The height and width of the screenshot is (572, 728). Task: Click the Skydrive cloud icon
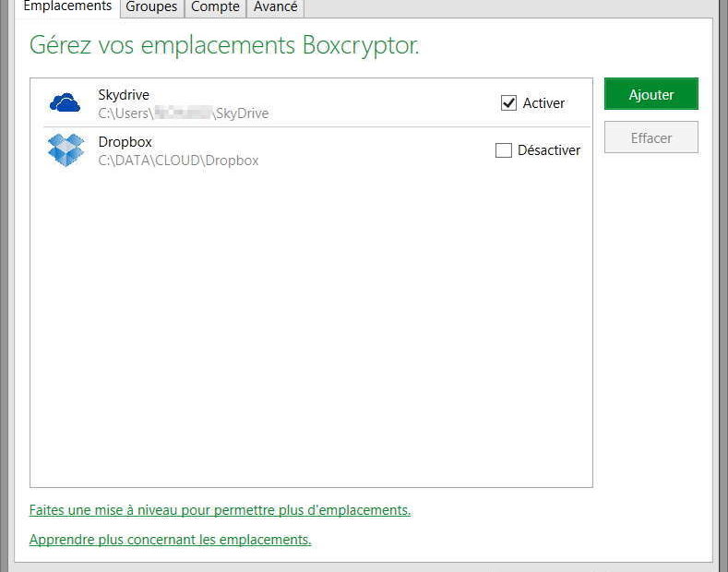coord(65,102)
